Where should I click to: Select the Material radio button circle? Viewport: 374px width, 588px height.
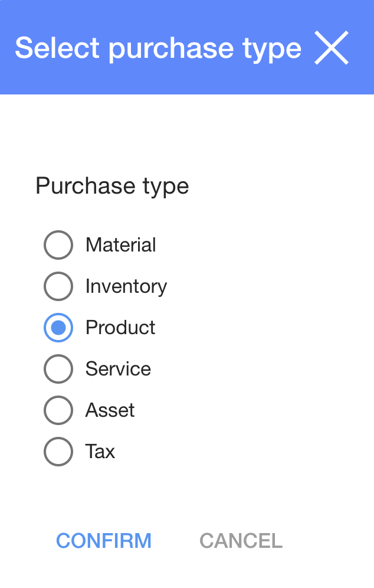58,245
